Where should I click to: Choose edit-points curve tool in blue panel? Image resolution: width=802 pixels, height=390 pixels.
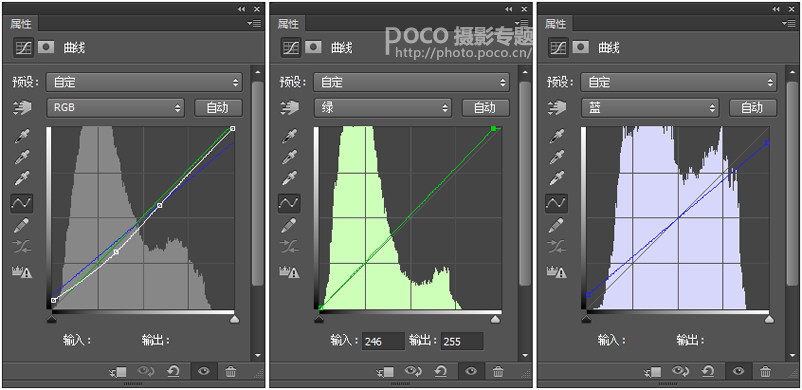556,203
